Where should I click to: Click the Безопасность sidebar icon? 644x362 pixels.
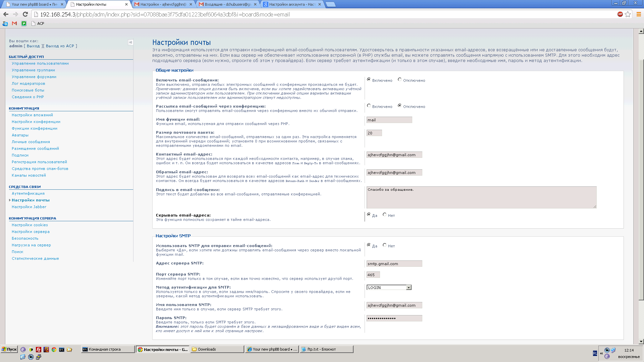pyautogui.click(x=25, y=238)
